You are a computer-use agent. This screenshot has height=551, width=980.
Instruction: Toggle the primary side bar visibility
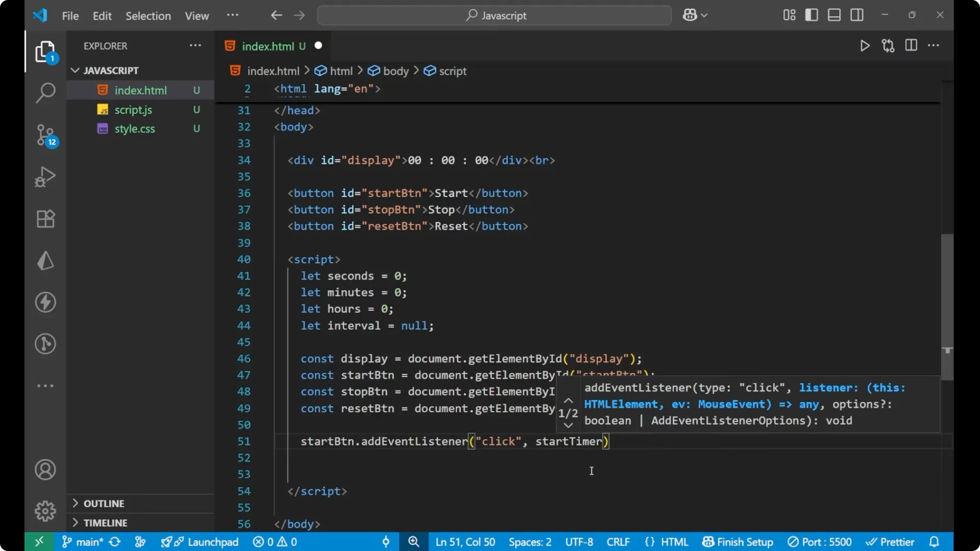point(811,15)
